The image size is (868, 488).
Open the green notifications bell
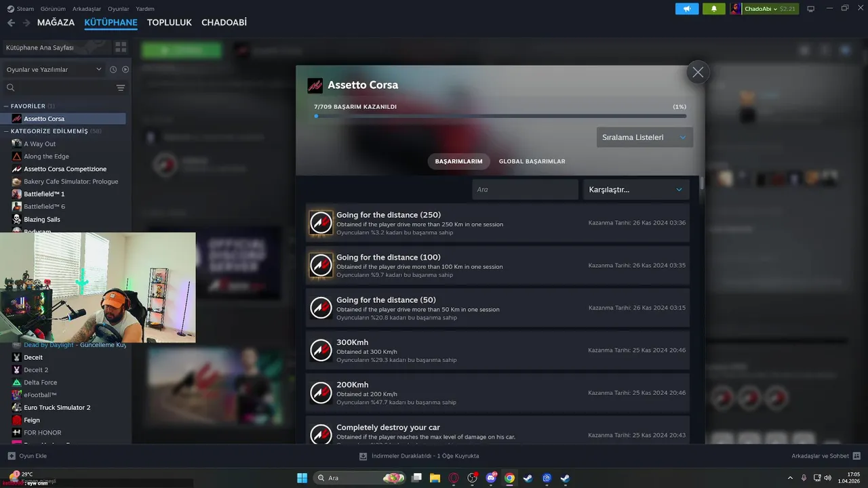tap(714, 9)
